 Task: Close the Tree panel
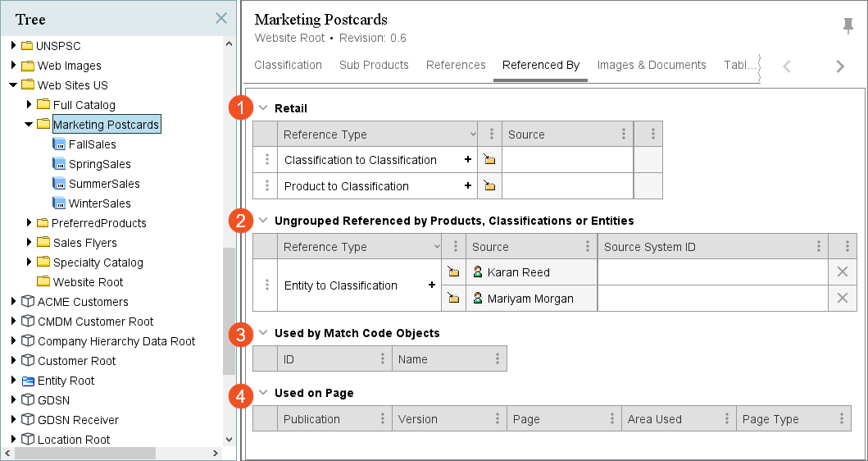tap(221, 18)
